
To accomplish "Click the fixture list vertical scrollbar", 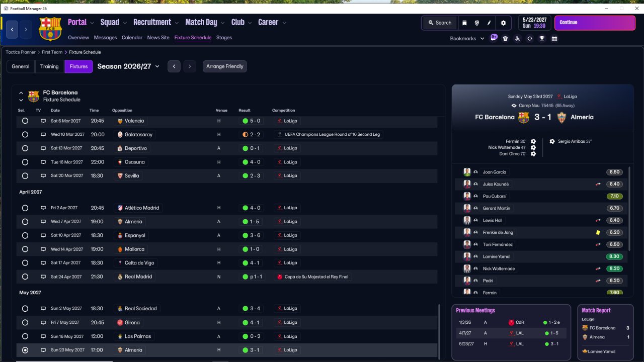I will click(x=439, y=331).
